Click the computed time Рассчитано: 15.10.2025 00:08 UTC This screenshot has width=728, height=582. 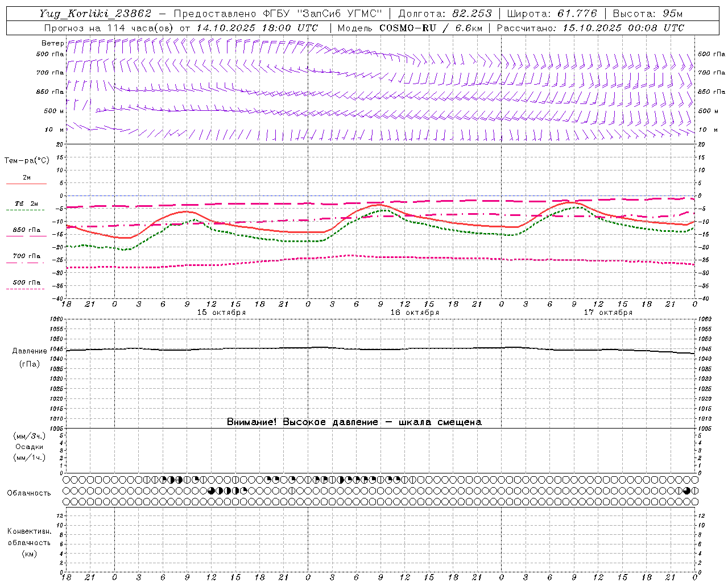click(590, 28)
